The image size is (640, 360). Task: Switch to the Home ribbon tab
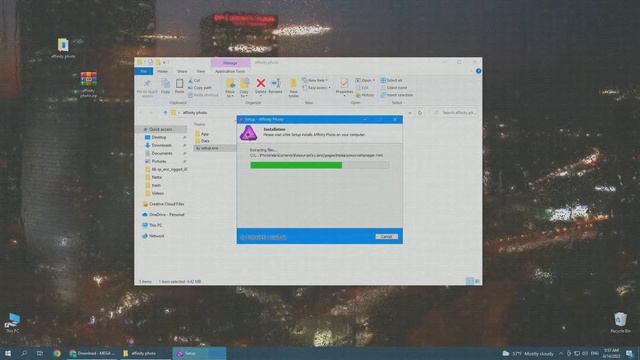pos(162,71)
